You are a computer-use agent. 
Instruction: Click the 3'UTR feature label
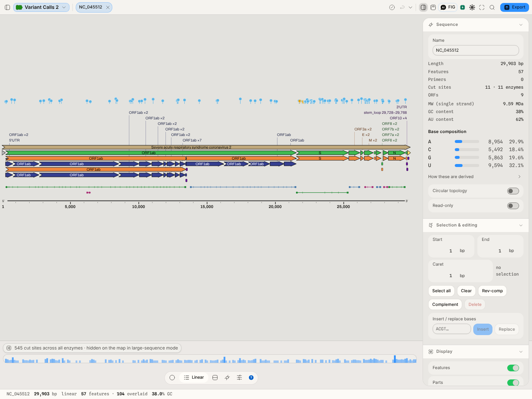(402, 107)
